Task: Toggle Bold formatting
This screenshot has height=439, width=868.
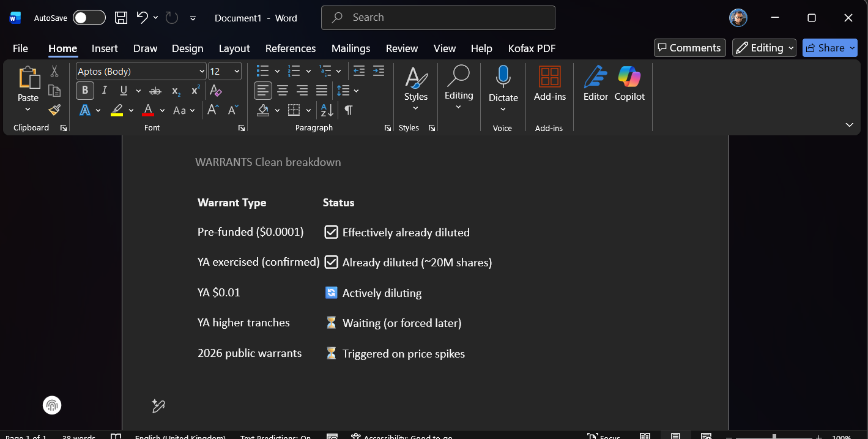Action: 85,91
